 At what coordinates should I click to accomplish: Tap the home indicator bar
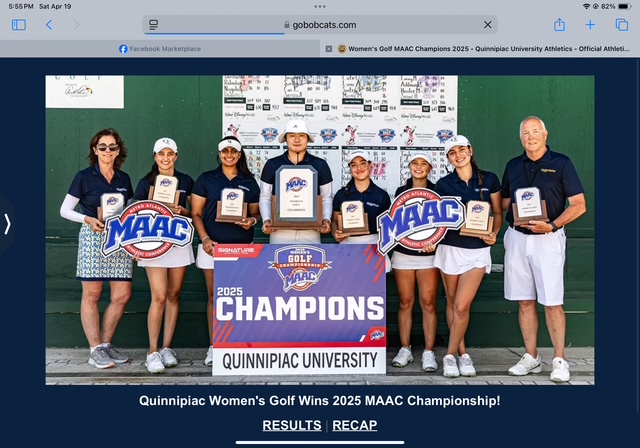click(x=320, y=442)
